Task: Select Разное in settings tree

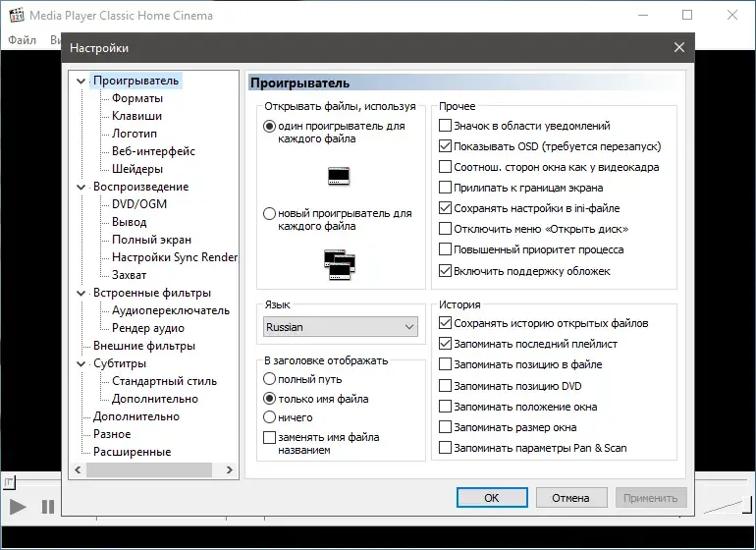Action: (x=112, y=434)
